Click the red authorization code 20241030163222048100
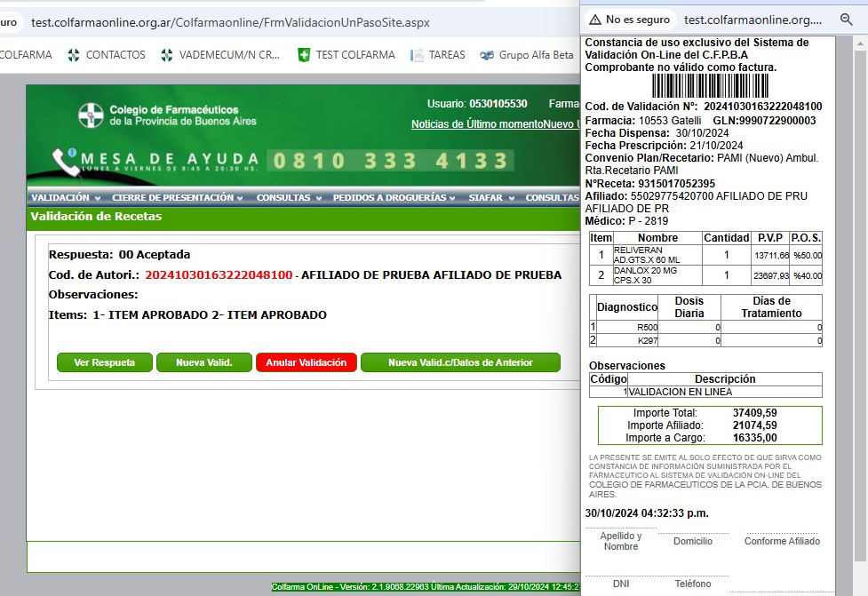Screen dimensions: 868x596 coord(219,275)
